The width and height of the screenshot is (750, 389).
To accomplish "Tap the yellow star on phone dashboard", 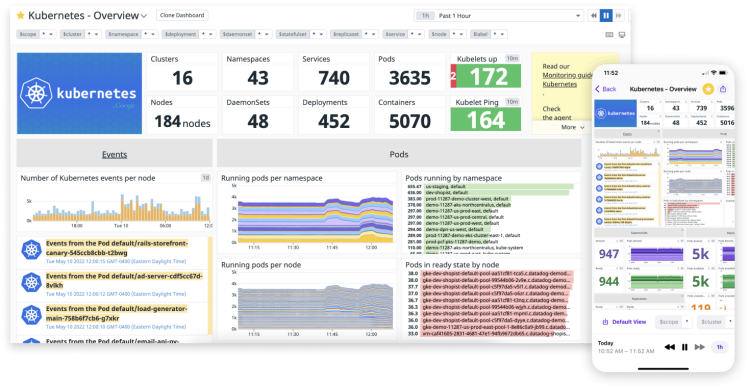I will [x=708, y=89].
